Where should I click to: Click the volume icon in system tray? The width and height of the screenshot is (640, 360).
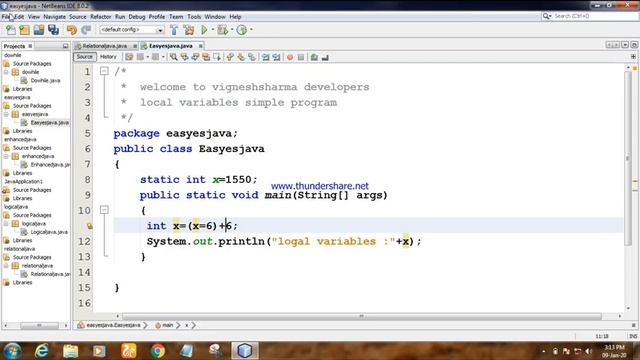(588, 351)
